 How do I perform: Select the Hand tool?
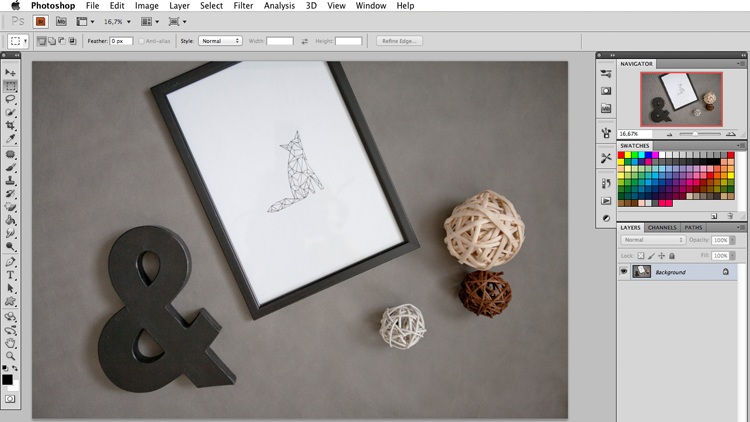[10, 343]
